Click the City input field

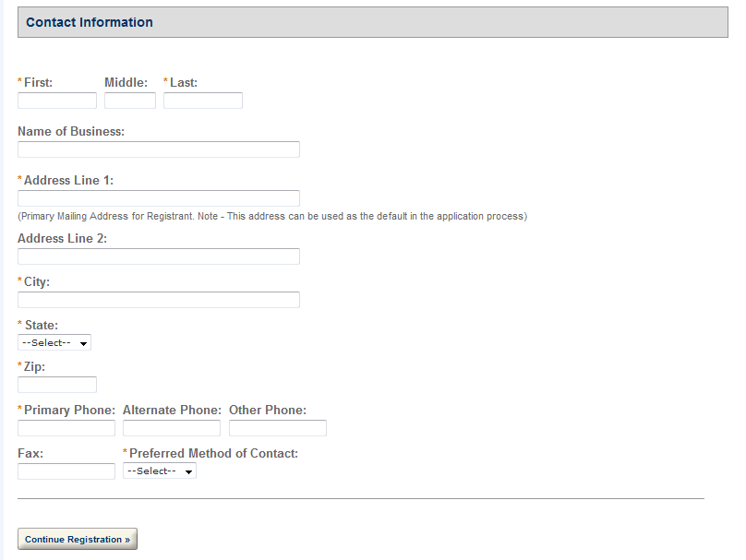(158, 300)
